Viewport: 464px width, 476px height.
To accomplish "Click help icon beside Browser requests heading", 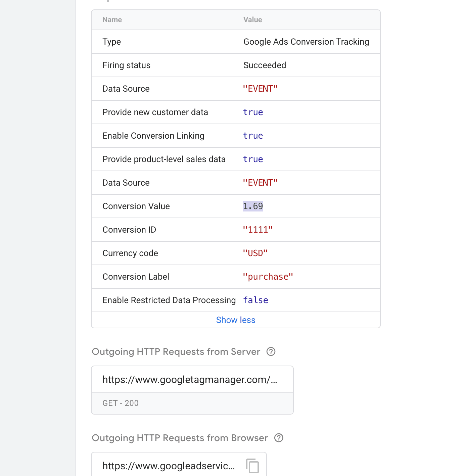I will [x=279, y=438].
